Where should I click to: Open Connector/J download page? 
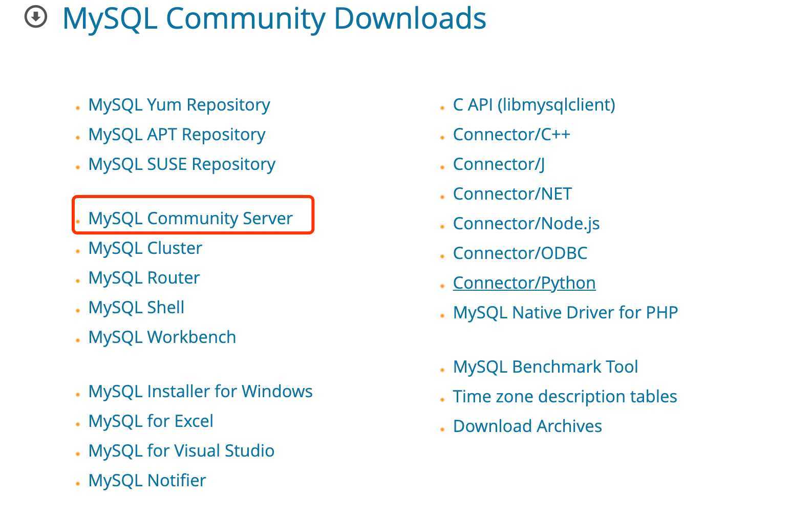(x=499, y=164)
